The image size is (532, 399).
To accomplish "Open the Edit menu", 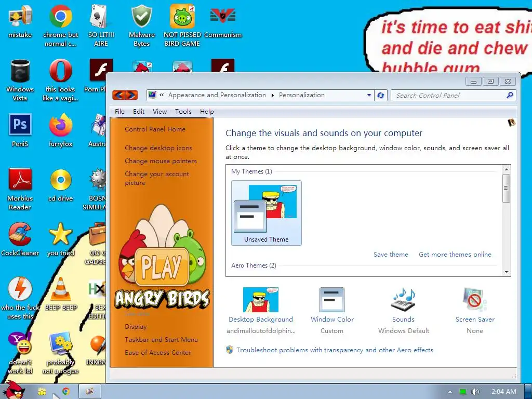I will click(138, 112).
